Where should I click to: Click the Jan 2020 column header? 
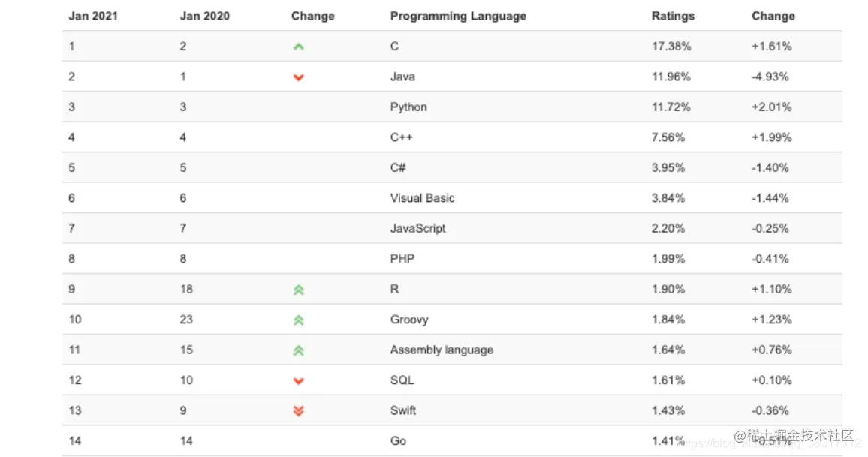click(205, 16)
